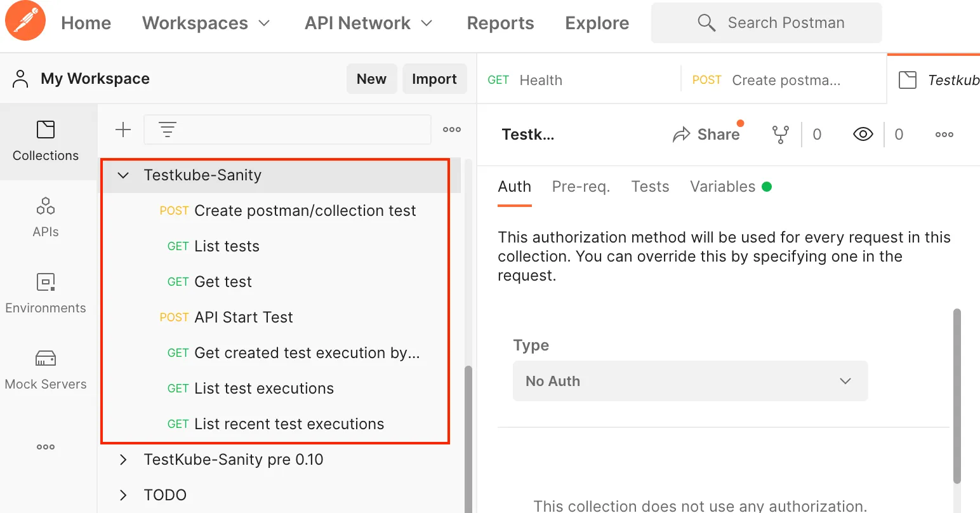The height and width of the screenshot is (513, 980).
Task: Open the Mock Servers panel
Action: coord(45,370)
